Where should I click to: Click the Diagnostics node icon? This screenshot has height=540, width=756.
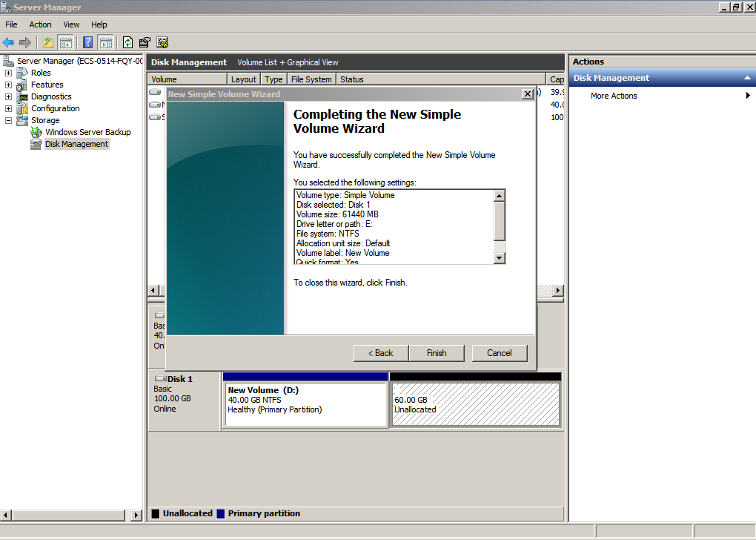22,96
